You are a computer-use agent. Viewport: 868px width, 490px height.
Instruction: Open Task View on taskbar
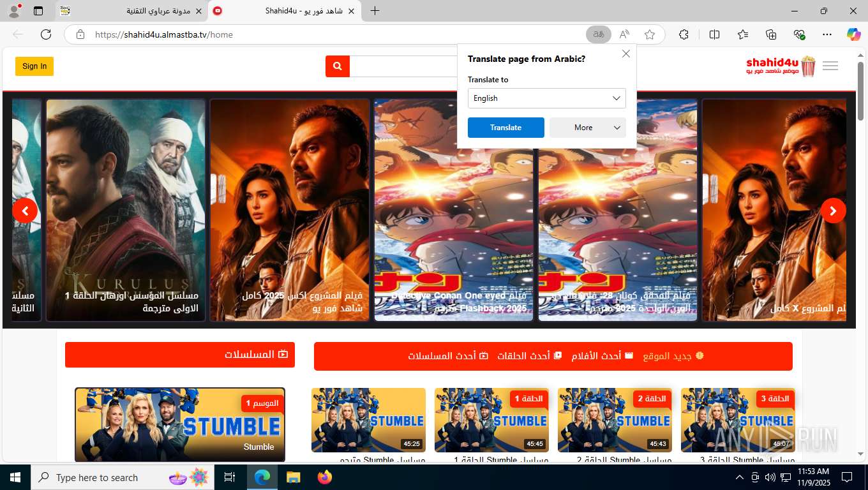point(230,477)
